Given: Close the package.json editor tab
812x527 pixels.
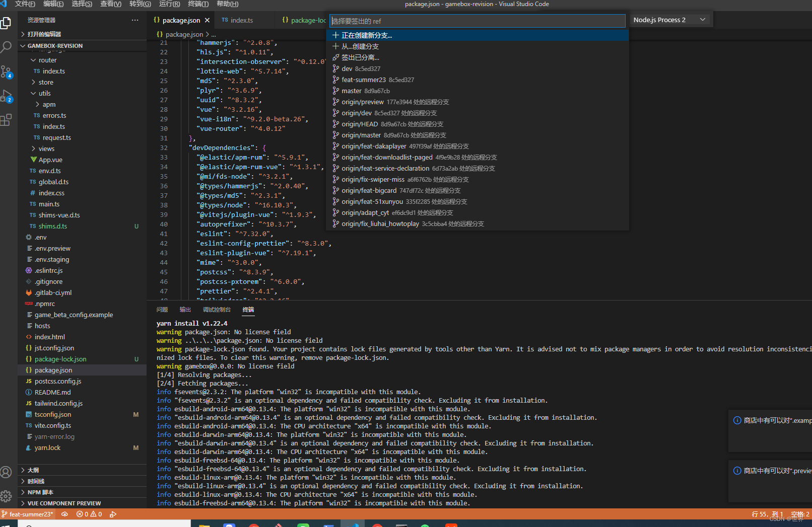Looking at the screenshot, I should click(207, 20).
